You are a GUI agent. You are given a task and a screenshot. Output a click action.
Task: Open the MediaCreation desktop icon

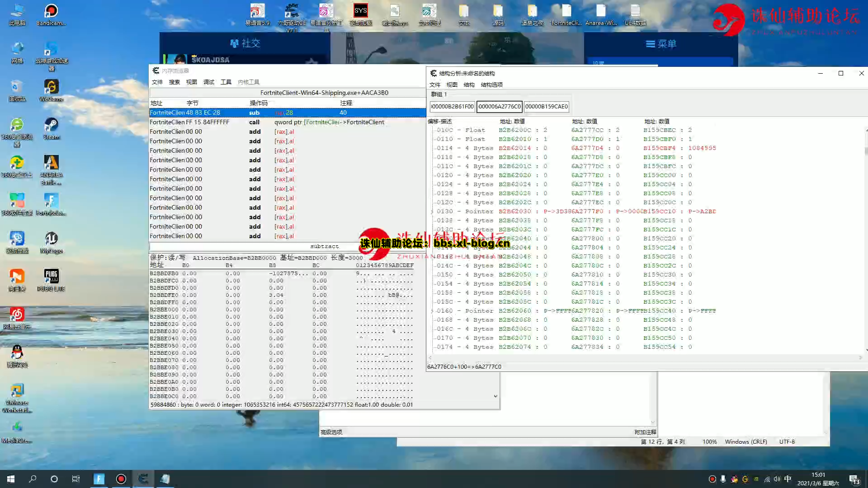point(17,432)
